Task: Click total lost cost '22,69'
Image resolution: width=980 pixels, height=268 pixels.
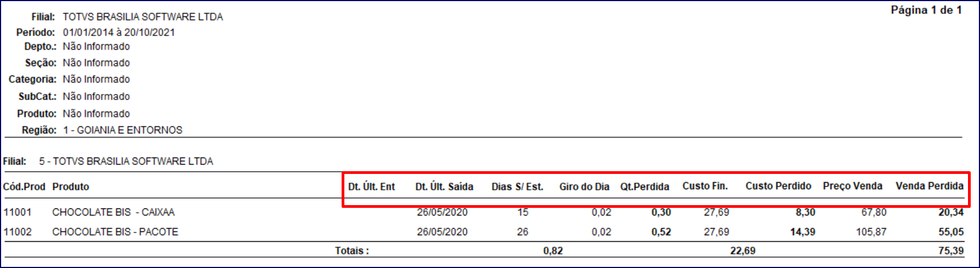Action: [x=743, y=251]
